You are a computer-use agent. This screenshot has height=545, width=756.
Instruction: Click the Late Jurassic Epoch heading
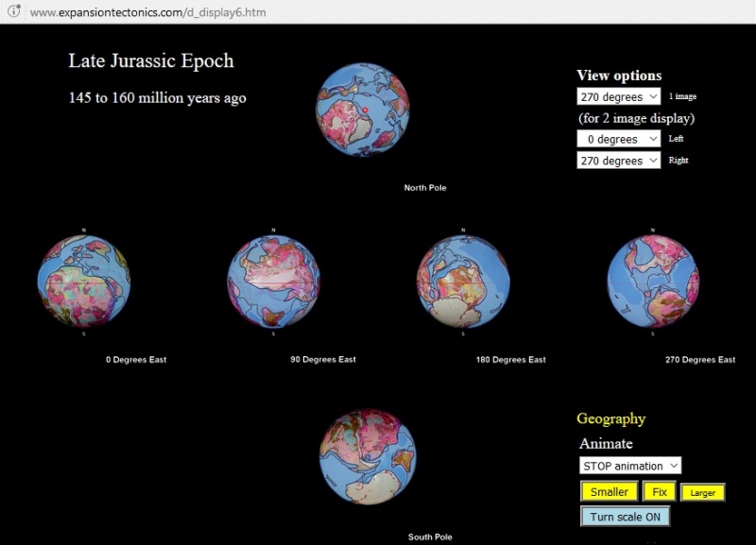click(149, 61)
